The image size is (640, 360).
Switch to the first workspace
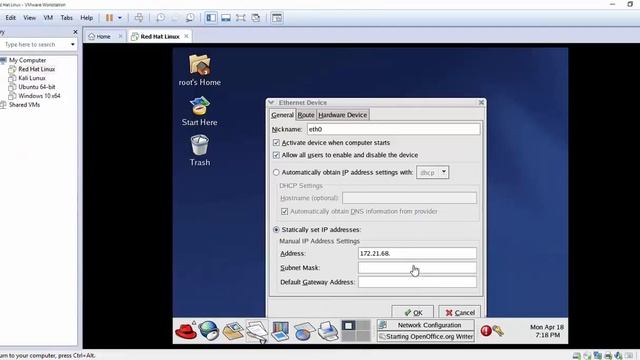(x=348, y=326)
